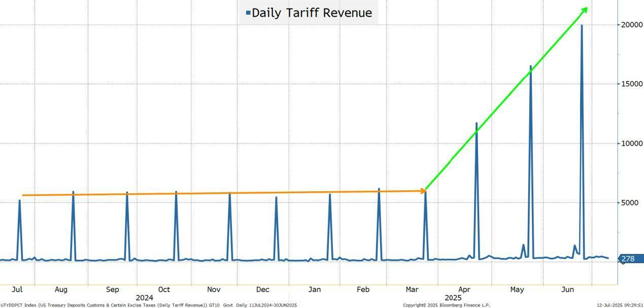Viewport: 644px width, 308px height.
Task: Select the 5000 y-axis label
Action: tap(630, 203)
